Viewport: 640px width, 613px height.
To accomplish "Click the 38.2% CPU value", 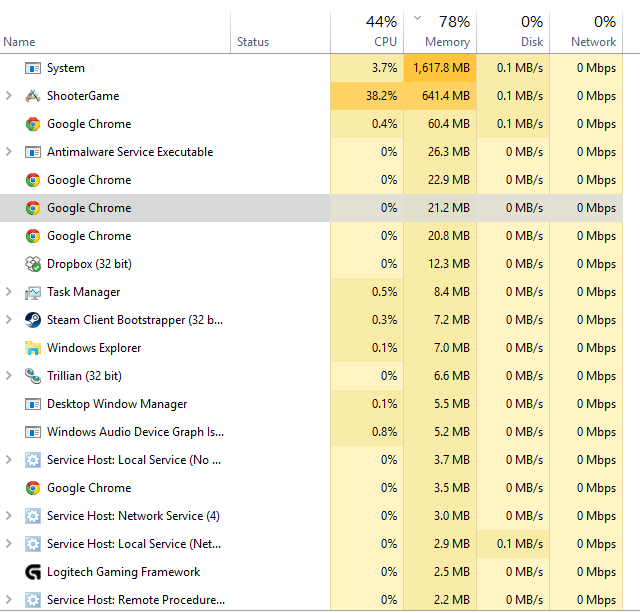I will 381,96.
